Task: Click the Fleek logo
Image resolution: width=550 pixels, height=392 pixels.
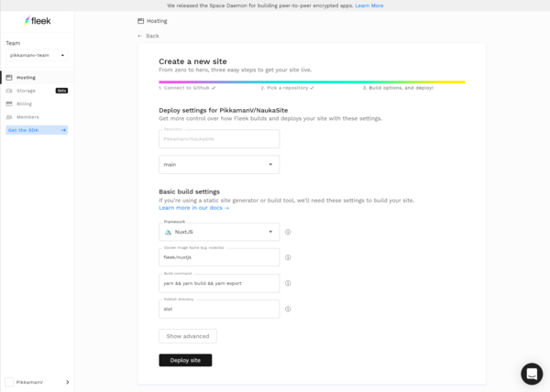Action: [x=38, y=21]
